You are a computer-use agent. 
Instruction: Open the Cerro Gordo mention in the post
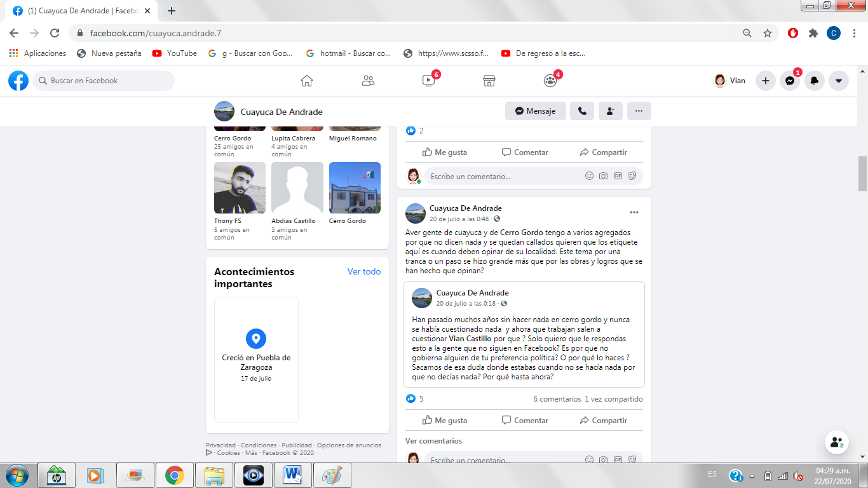(522, 233)
